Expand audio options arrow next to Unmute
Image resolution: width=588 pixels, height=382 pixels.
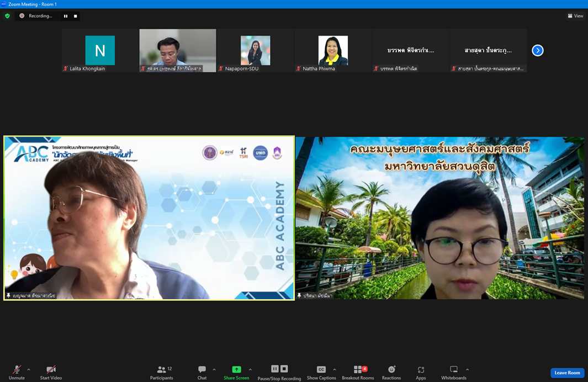click(29, 370)
